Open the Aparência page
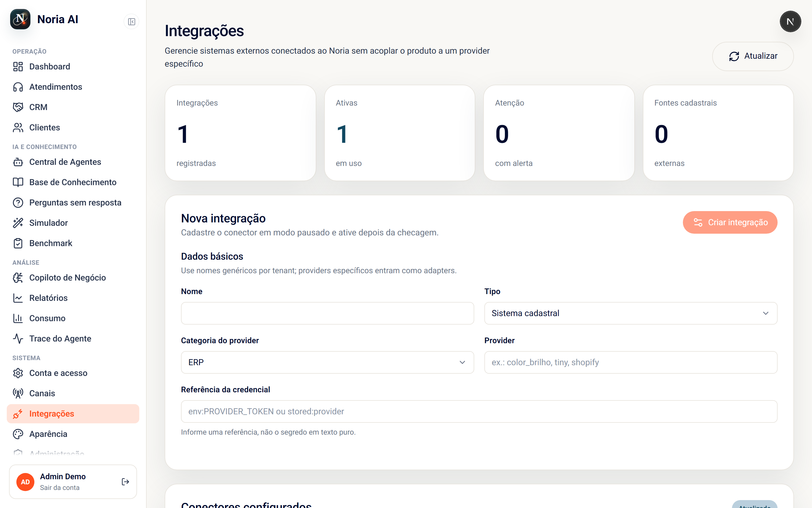This screenshot has width=812, height=508. tap(73, 434)
